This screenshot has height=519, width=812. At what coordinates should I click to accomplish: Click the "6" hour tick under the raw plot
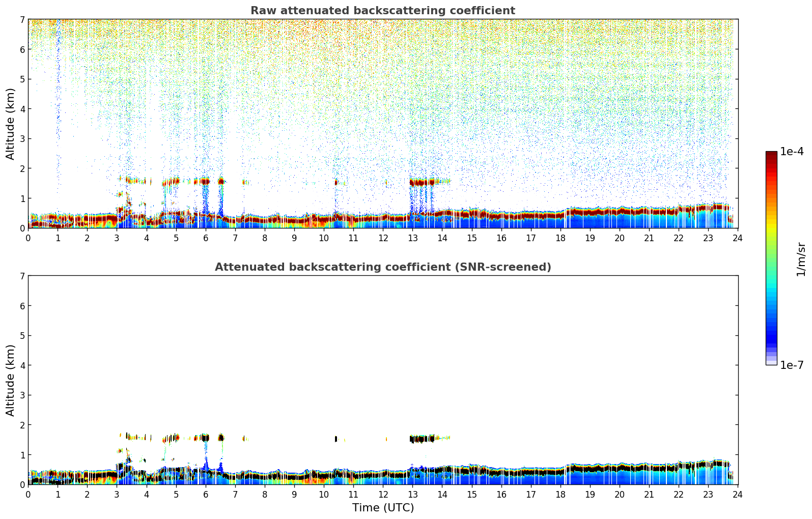coord(206,238)
